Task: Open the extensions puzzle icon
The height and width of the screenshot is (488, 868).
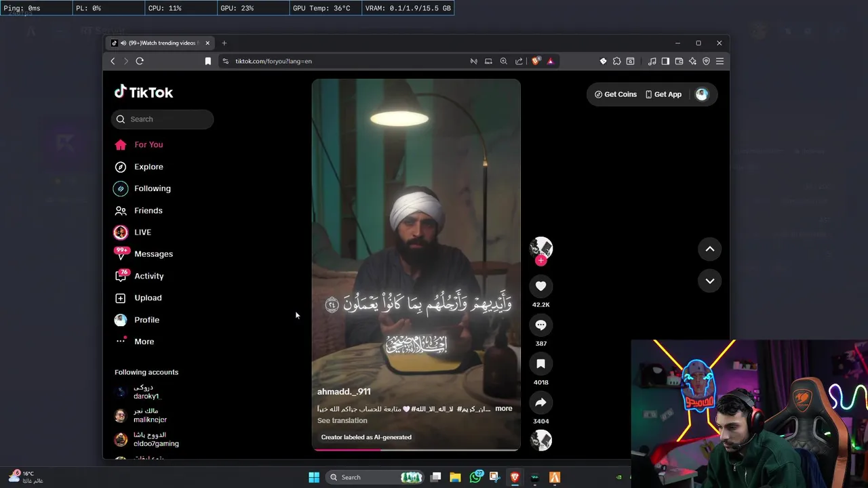Action: (x=616, y=61)
